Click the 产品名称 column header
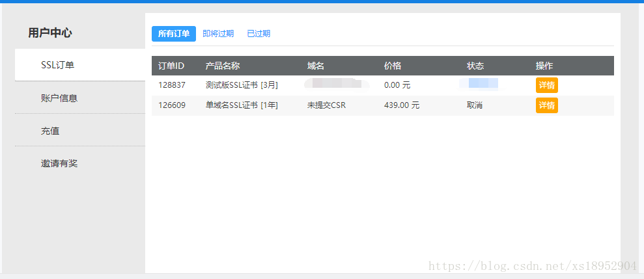 coord(223,66)
